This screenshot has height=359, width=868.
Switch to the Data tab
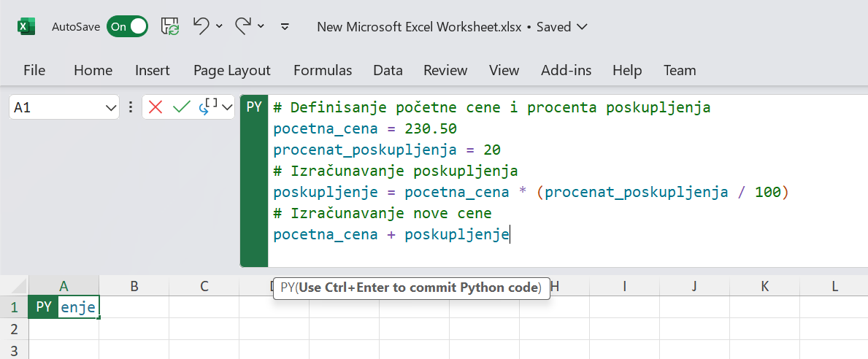388,70
